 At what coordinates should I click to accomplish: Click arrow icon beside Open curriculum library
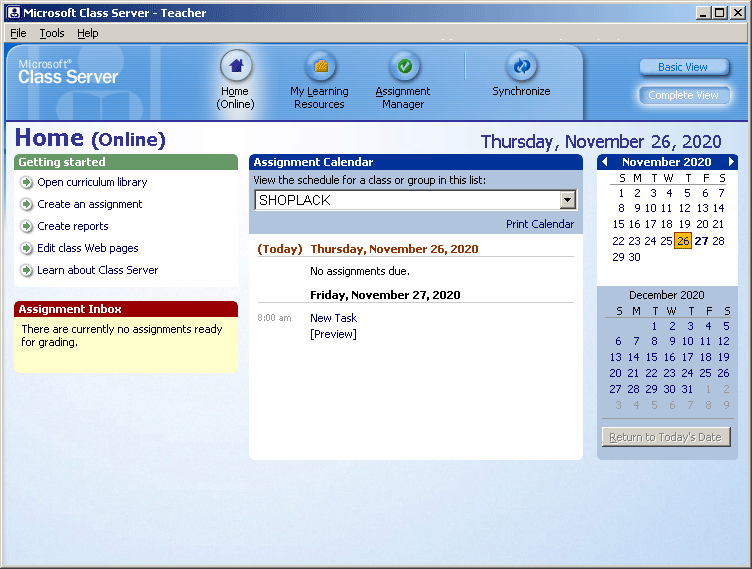click(x=26, y=182)
